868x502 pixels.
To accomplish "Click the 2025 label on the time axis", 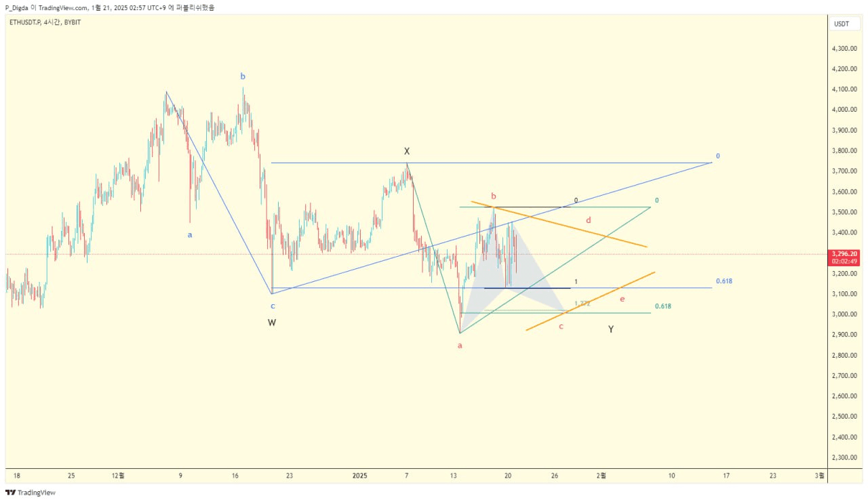I will (x=360, y=476).
